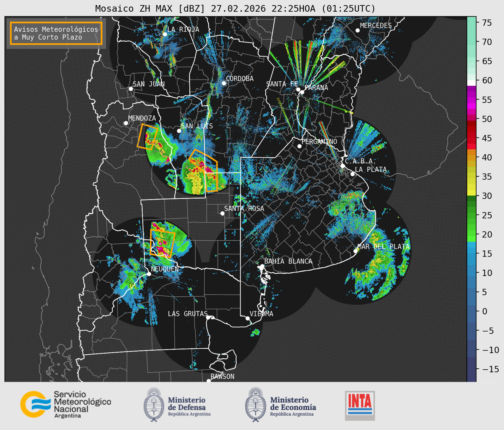Click the 10 dBZ blue band on color scale

(471, 273)
